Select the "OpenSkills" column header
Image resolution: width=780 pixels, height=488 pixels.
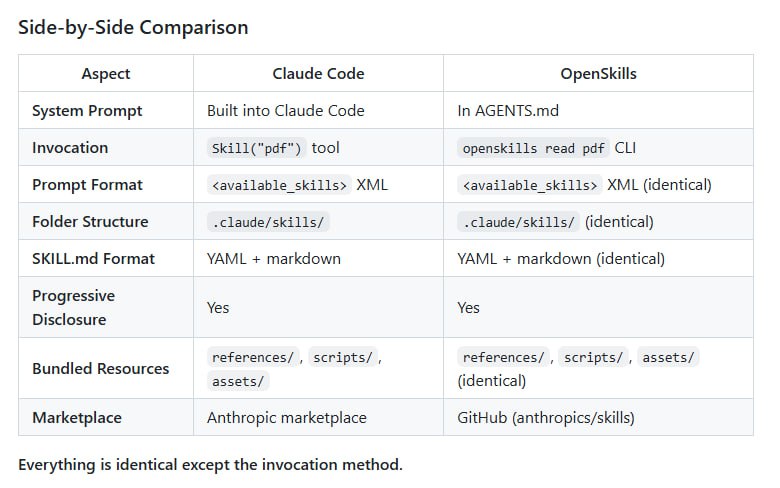coord(598,74)
